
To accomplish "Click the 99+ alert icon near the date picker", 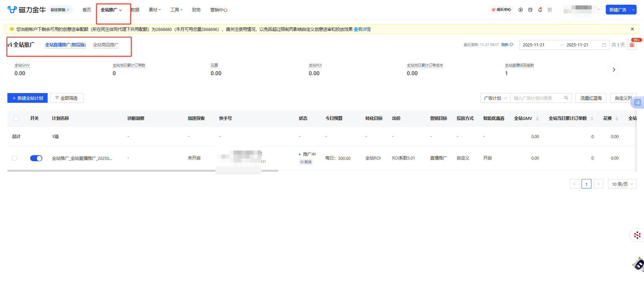I will pos(632,44).
